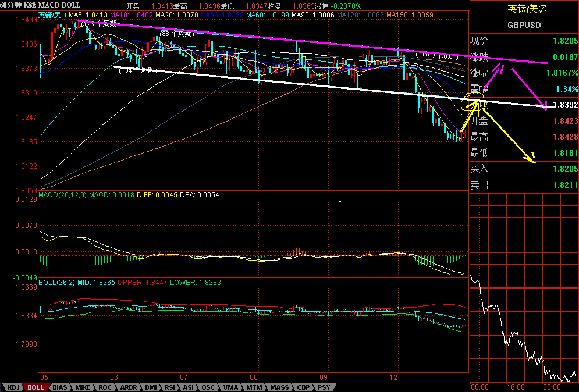579x392 pixels.
Task: Open the ARBR indicator tab
Action: click(x=129, y=387)
